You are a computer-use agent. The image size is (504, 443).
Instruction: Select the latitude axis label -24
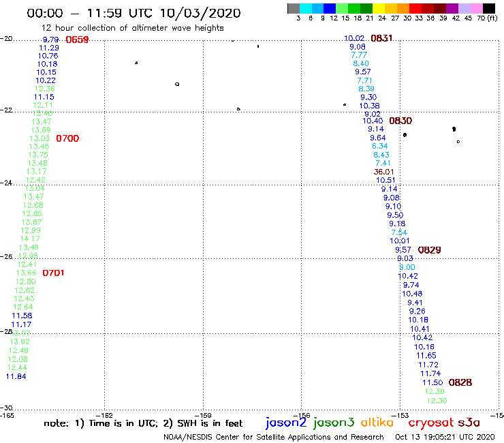pyautogui.click(x=6, y=183)
